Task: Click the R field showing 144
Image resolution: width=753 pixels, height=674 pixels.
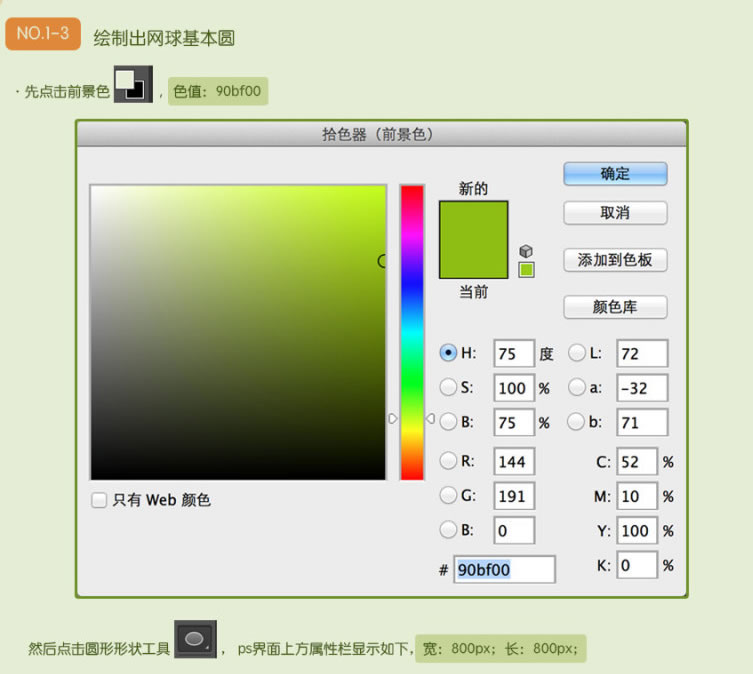Action: click(x=514, y=462)
